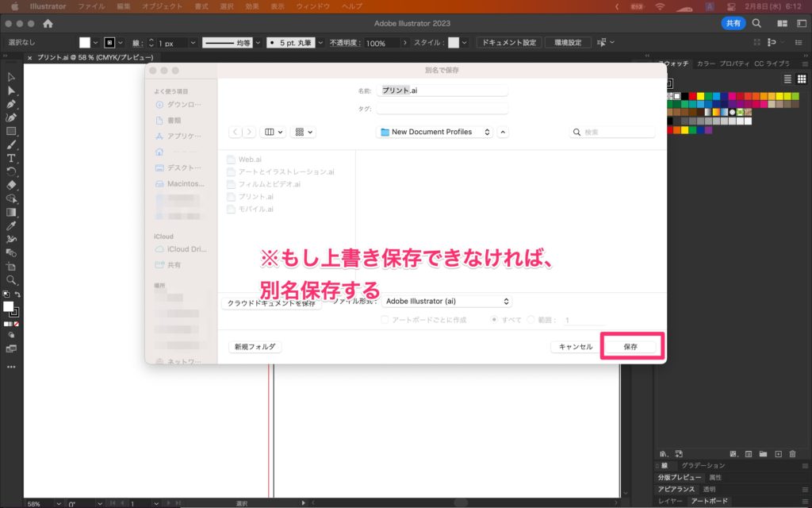The height and width of the screenshot is (508, 812).
Task: Switch swatches panel to list view
Action: [x=787, y=79]
